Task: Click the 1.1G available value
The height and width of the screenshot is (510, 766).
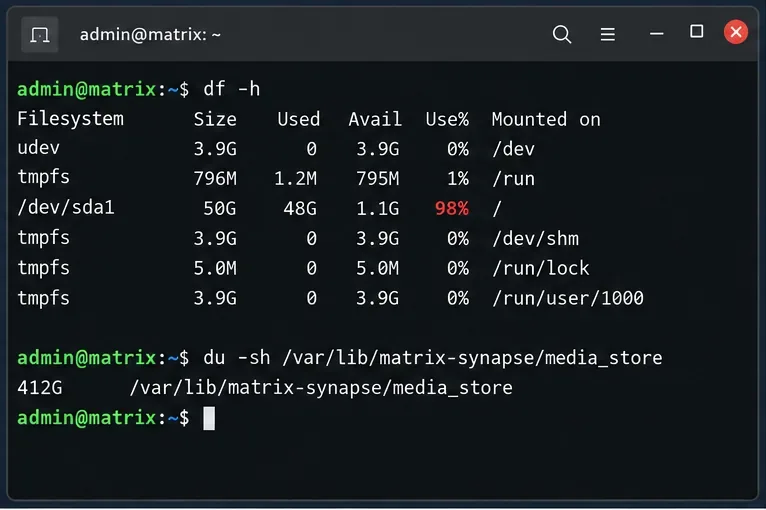Action: pos(378,209)
